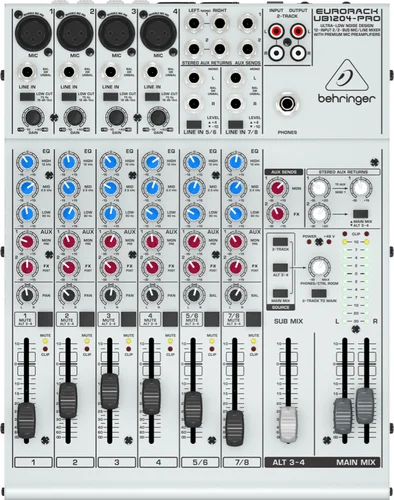Toggle the channel 3 LOW CUT switch
Viewport: 394px width, 500px height.
110,97
